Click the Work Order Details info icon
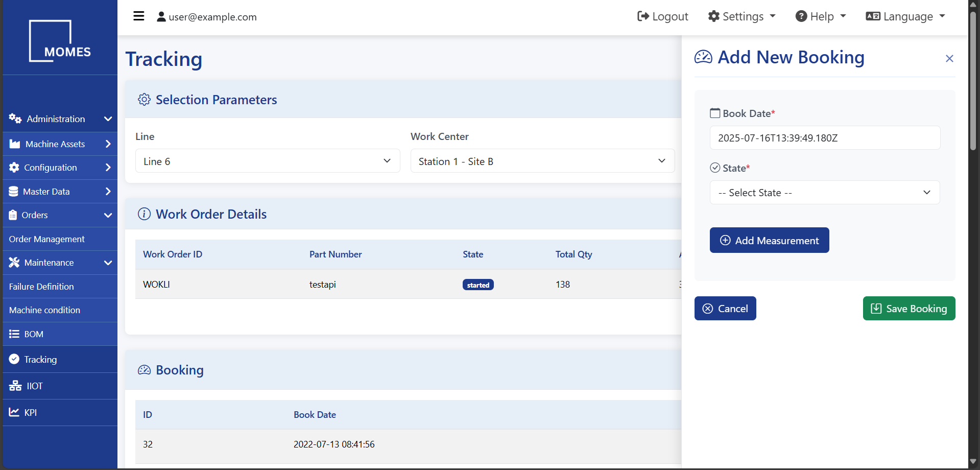Viewport: 980px width, 470px height. point(145,214)
